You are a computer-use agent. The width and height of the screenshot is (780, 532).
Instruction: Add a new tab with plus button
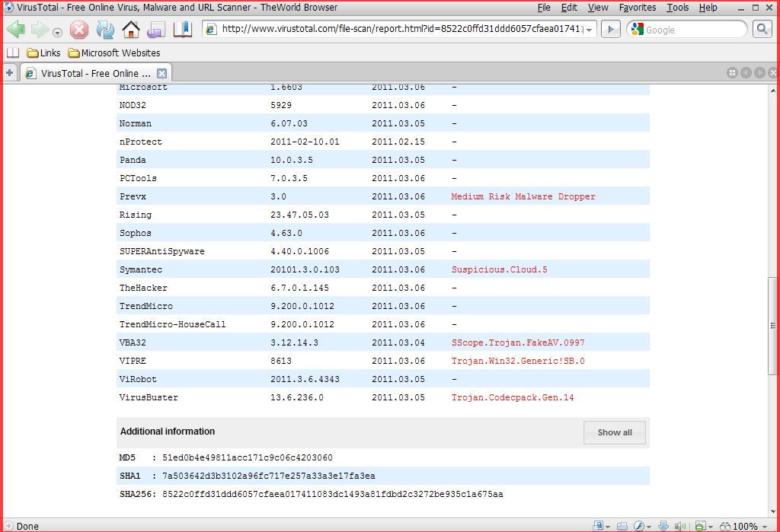[9, 72]
